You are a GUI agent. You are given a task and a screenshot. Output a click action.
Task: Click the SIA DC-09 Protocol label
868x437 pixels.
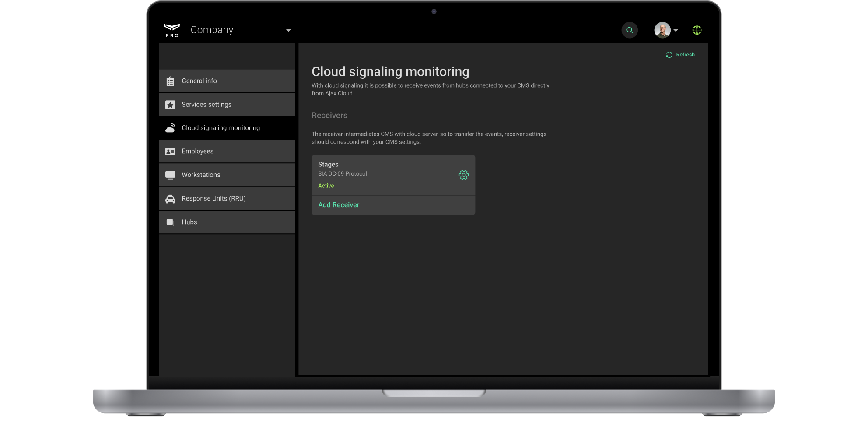(x=342, y=174)
